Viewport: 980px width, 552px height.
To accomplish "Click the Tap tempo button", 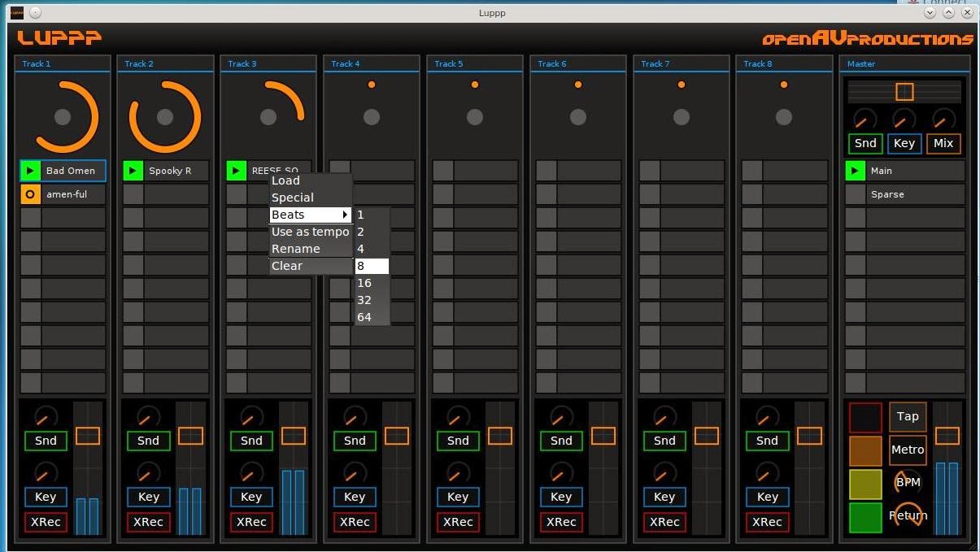I will pyautogui.click(x=908, y=416).
